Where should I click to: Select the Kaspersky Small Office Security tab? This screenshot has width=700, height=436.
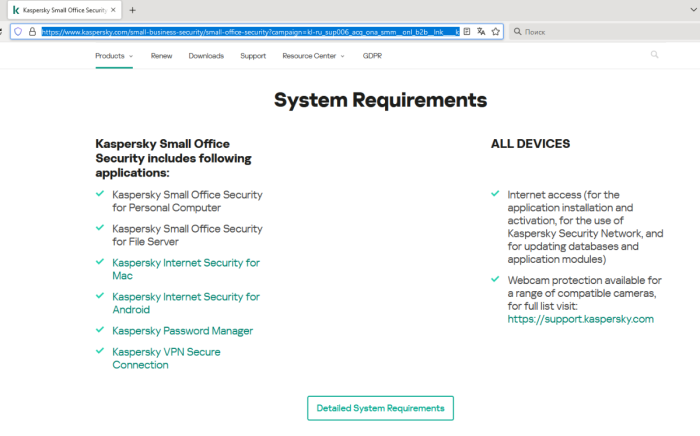[x=65, y=10]
